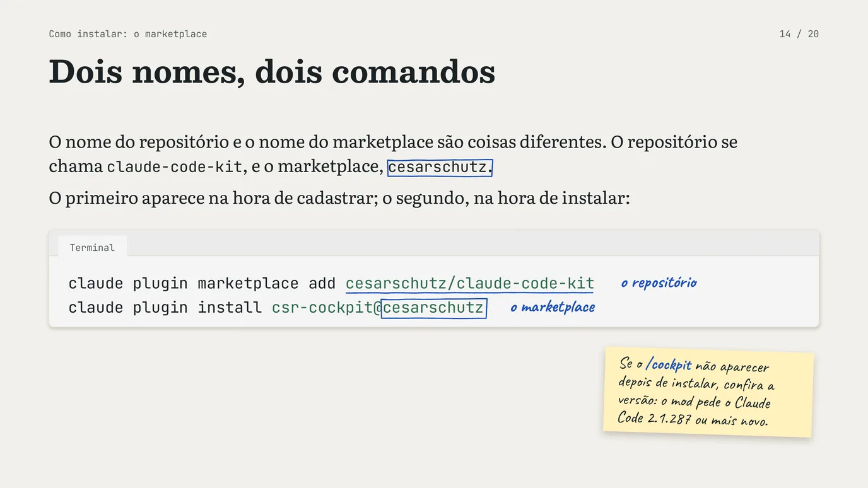The width and height of the screenshot is (868, 488).
Task: Click "claude plugin marketplace add" command text
Action: point(202,284)
